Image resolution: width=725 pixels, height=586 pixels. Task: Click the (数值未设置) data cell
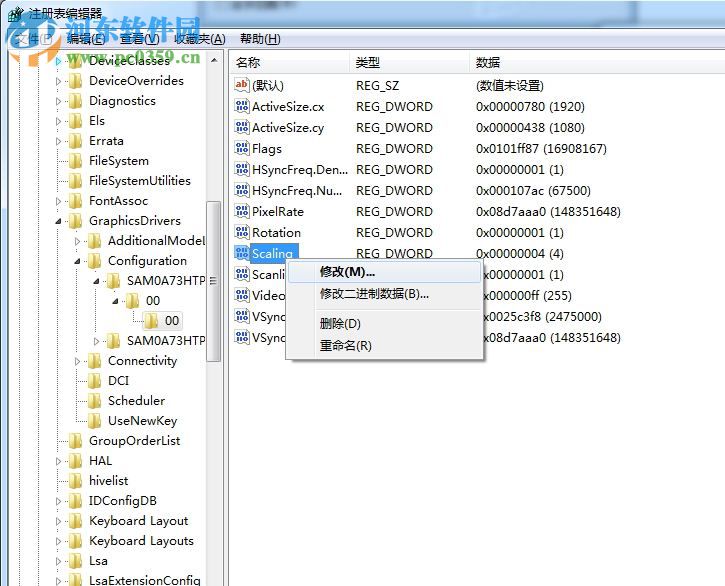(x=510, y=85)
